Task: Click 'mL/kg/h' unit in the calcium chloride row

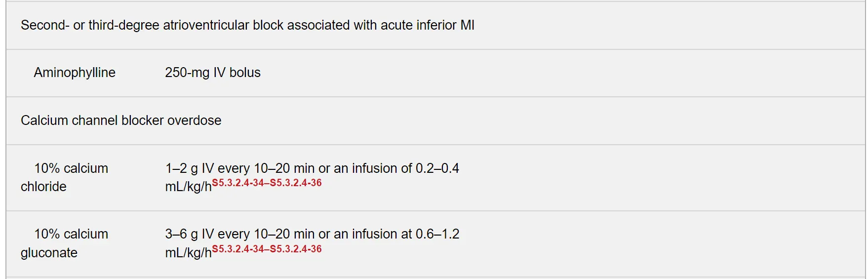Action: coord(188,187)
